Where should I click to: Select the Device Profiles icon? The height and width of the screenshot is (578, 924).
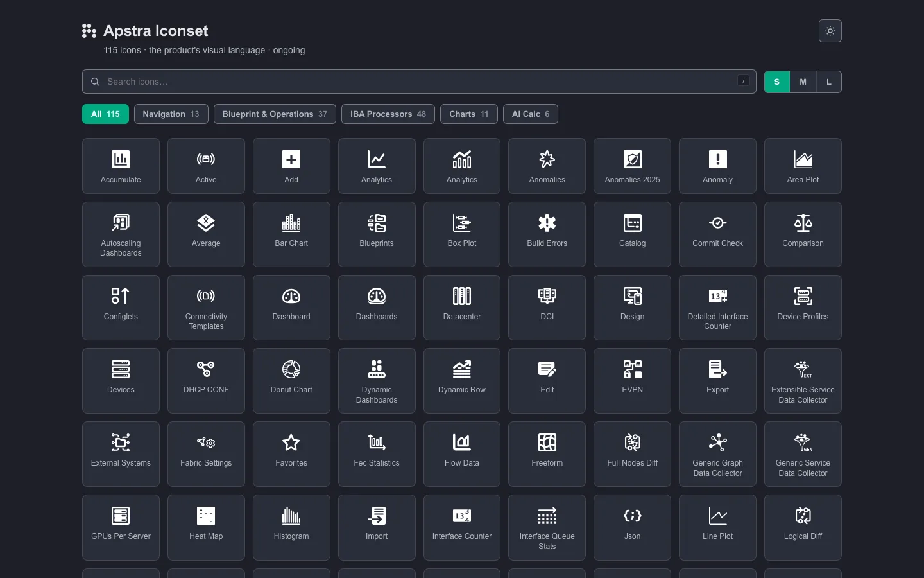pos(803,308)
